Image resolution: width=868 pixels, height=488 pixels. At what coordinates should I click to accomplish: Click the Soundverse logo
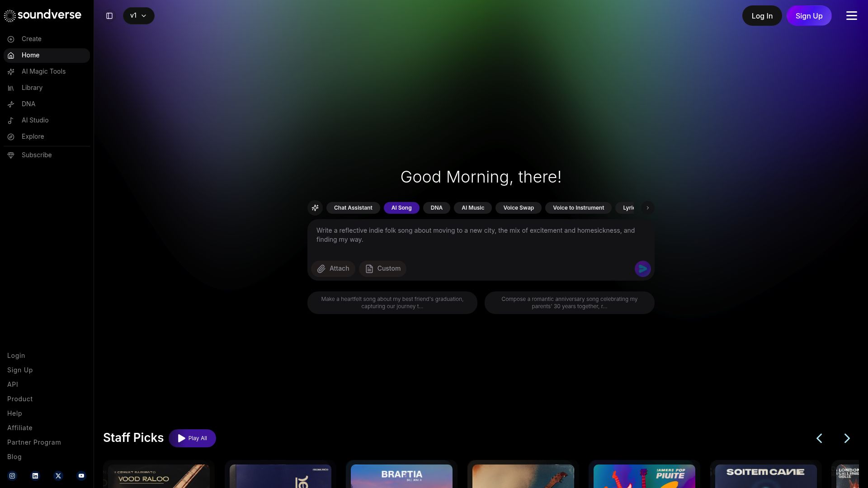42,15
